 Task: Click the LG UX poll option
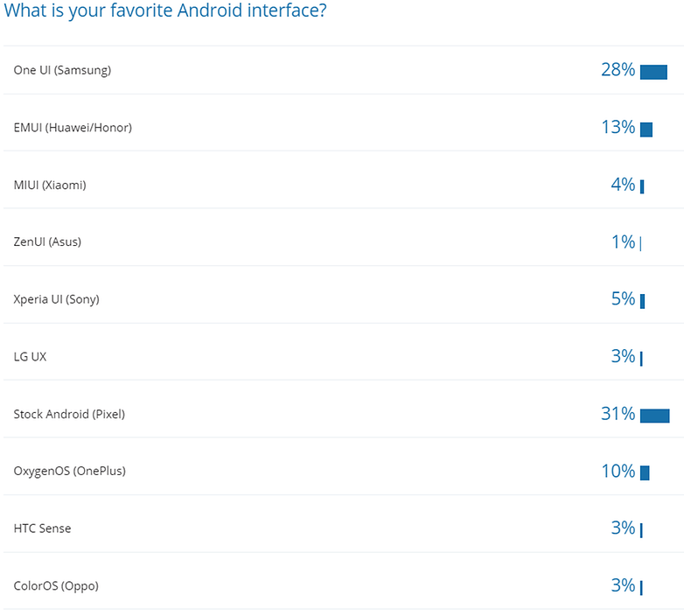tap(30, 357)
